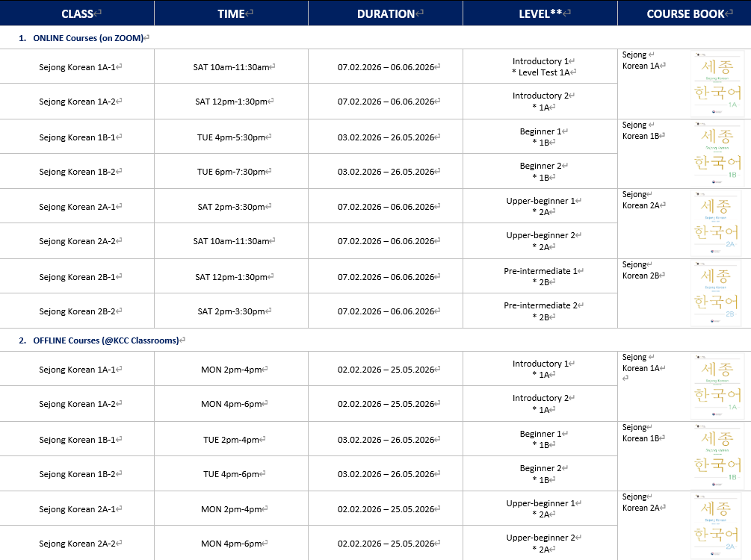Viewport: 751px width, 560px height.
Task: Click the Level Test 1A text
Action: tap(544, 72)
